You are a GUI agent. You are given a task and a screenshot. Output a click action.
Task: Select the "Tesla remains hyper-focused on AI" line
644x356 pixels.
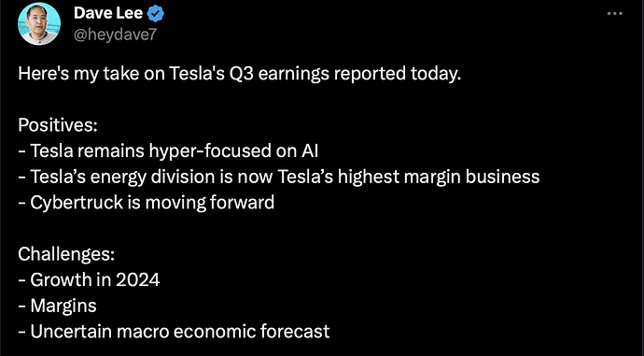(x=168, y=150)
